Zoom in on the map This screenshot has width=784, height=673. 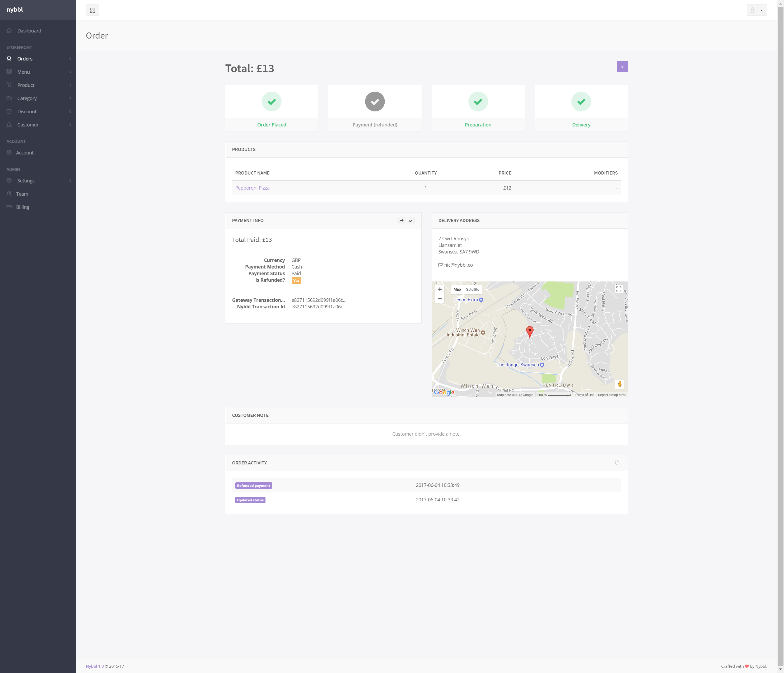[440, 289]
